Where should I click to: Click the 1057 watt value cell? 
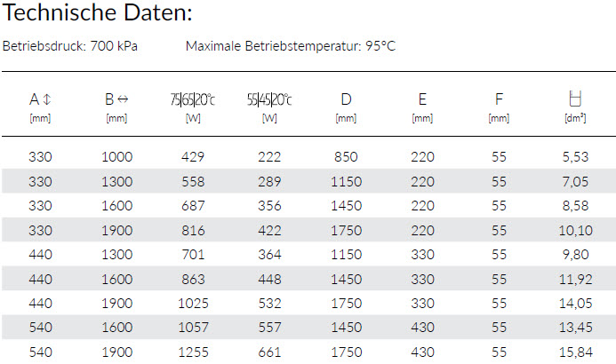pyautogui.click(x=193, y=328)
